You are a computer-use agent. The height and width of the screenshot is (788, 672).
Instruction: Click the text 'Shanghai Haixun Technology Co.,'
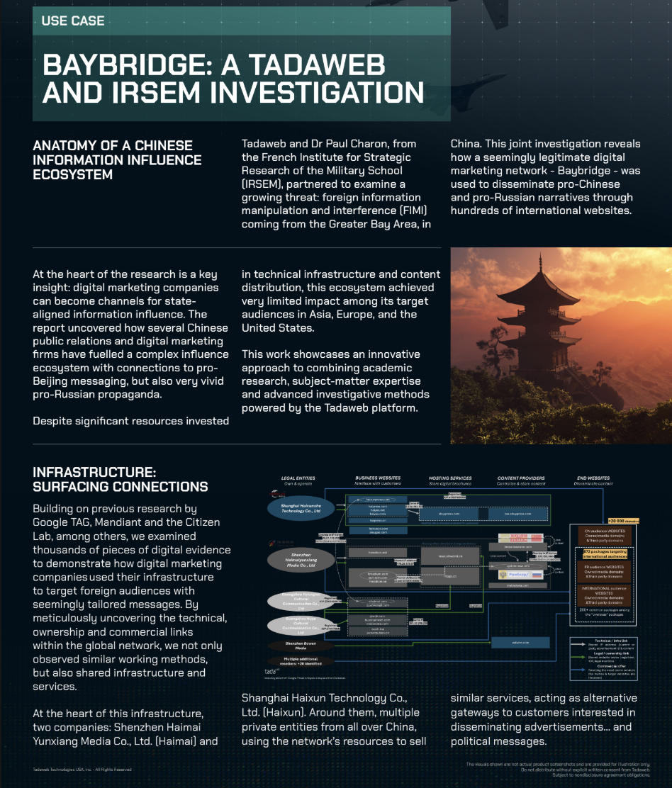point(324,697)
